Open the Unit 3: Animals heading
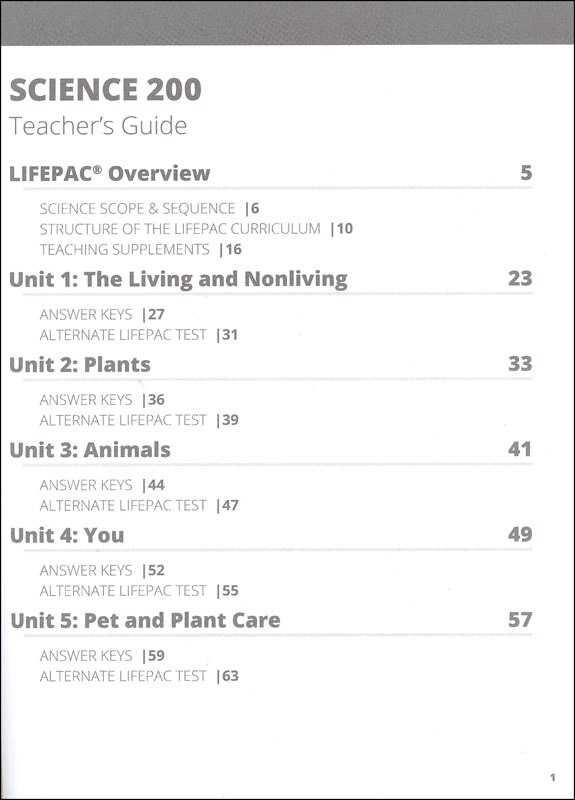Image resolution: width=575 pixels, height=800 pixels. tap(90, 449)
